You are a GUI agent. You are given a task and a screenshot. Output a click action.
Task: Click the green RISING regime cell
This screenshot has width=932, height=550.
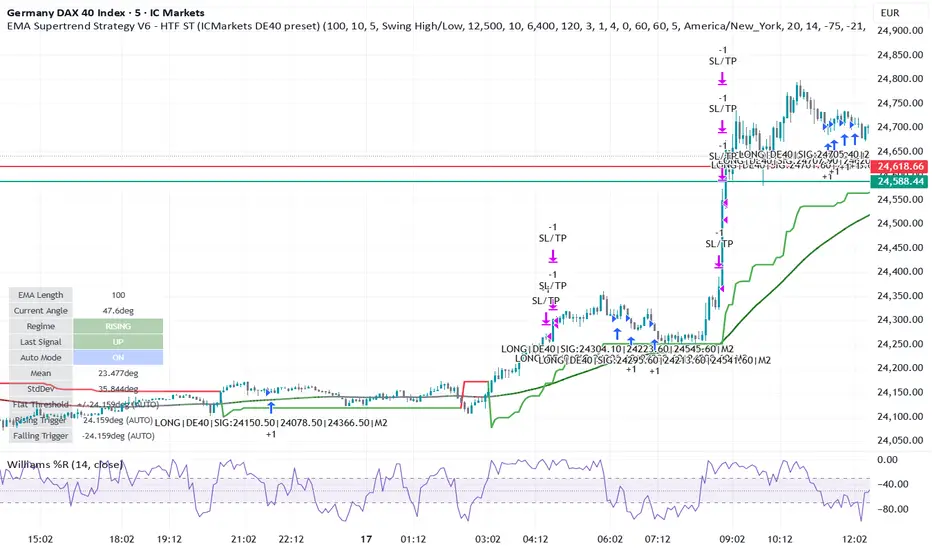tap(118, 326)
